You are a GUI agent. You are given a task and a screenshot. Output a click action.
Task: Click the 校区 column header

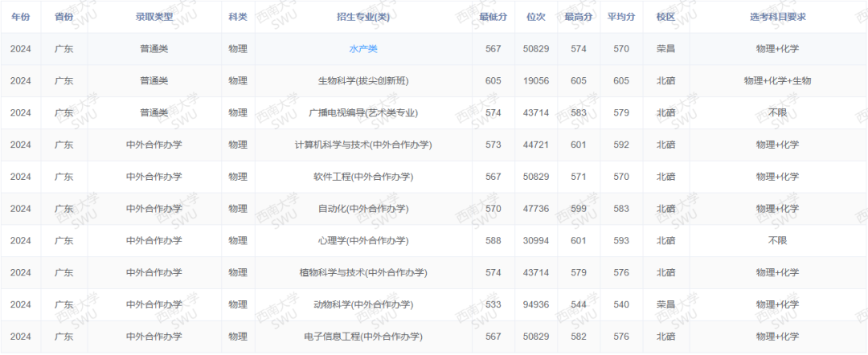coord(666,17)
